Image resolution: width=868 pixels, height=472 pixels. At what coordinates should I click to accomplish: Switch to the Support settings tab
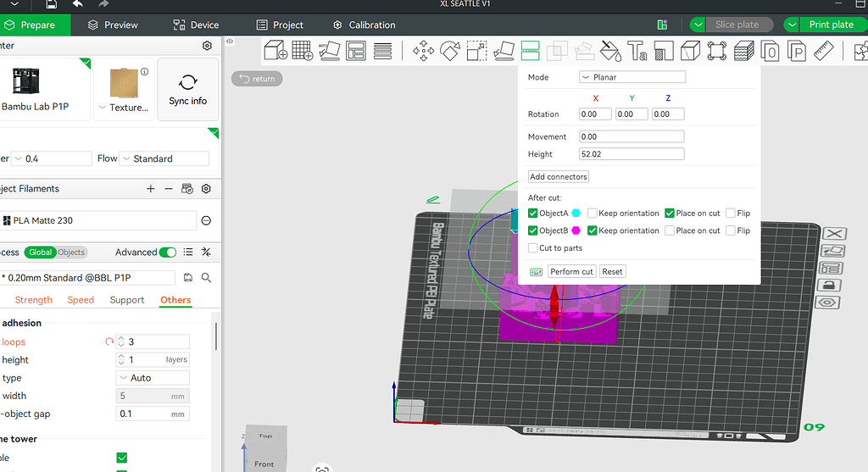[x=127, y=300]
